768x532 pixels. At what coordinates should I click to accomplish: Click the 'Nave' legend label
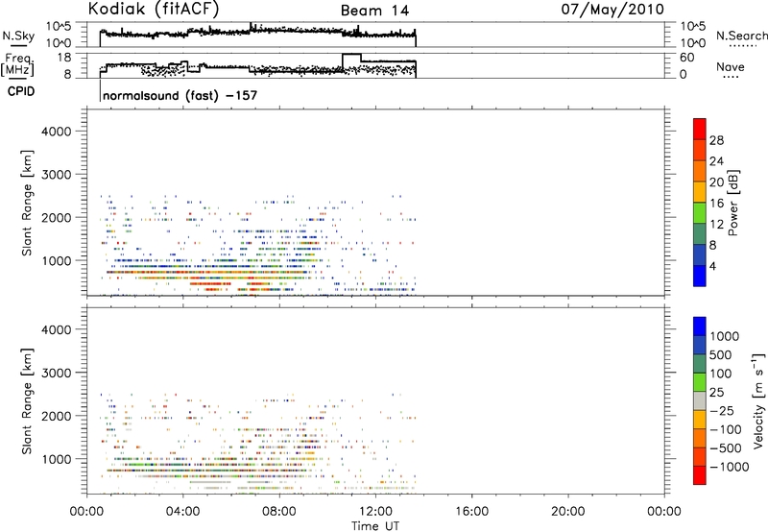tap(731, 66)
